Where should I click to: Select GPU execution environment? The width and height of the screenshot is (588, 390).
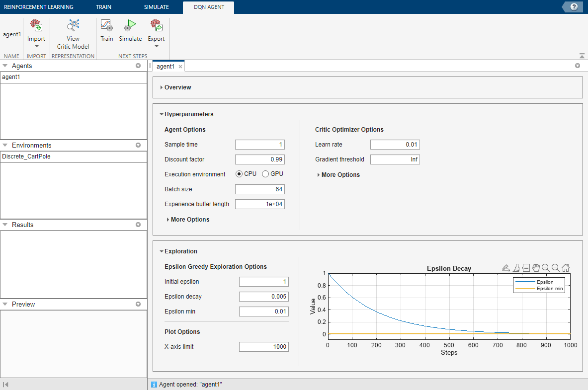pyautogui.click(x=265, y=174)
